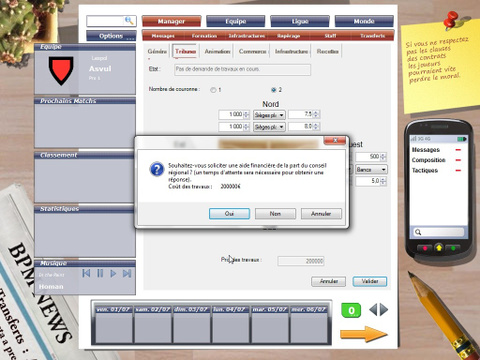
Task: Select two crowns radio option
Action: coord(274,90)
